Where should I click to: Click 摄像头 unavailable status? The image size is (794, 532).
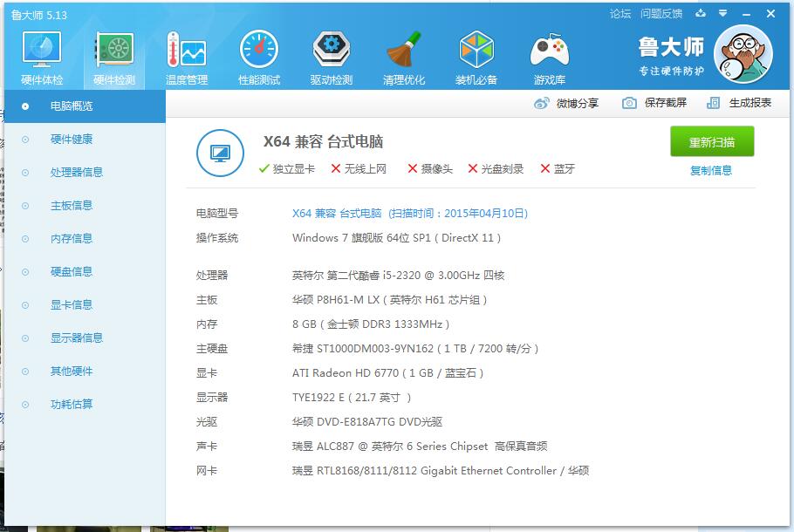pos(430,168)
